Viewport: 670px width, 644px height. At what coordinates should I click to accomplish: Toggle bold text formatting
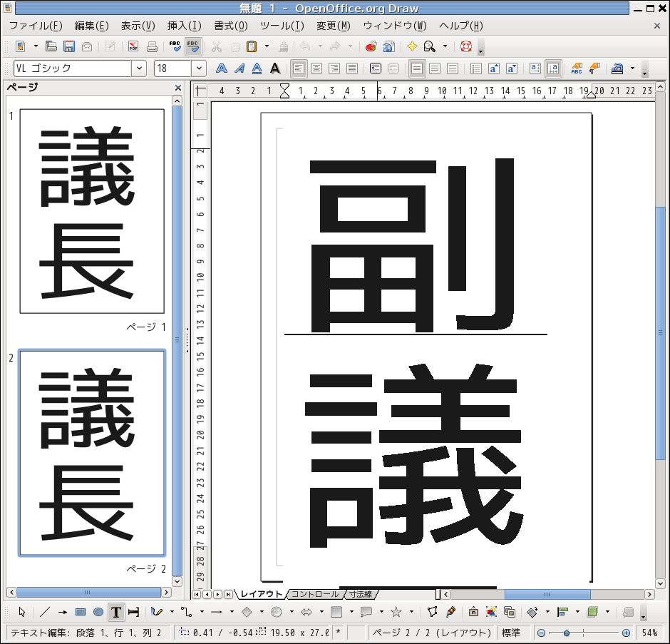pos(222,69)
